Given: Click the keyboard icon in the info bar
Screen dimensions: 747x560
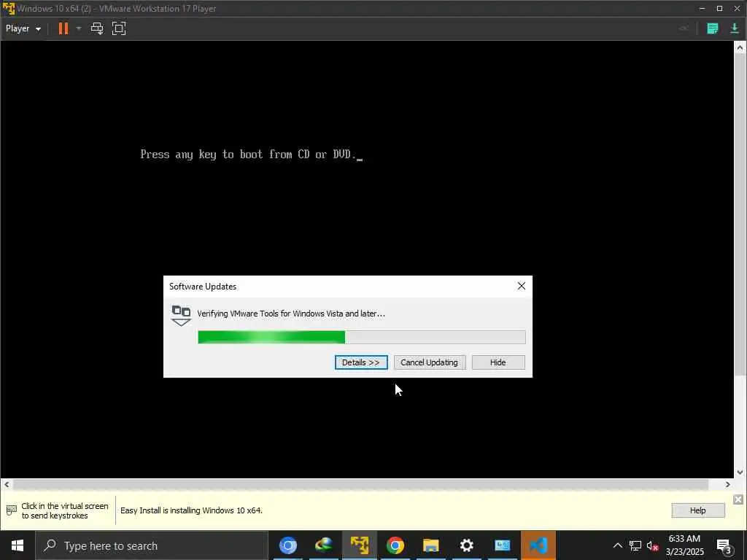Looking at the screenshot, I should (12, 510).
